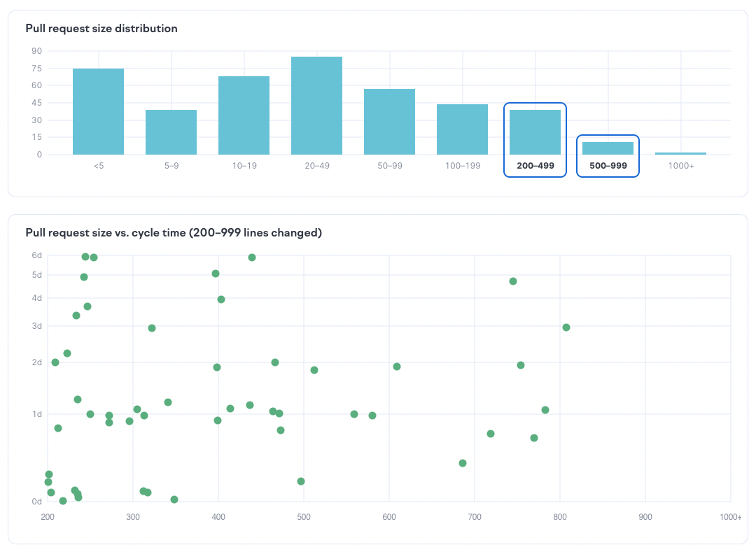Click the 50–99 size bar

point(389,122)
